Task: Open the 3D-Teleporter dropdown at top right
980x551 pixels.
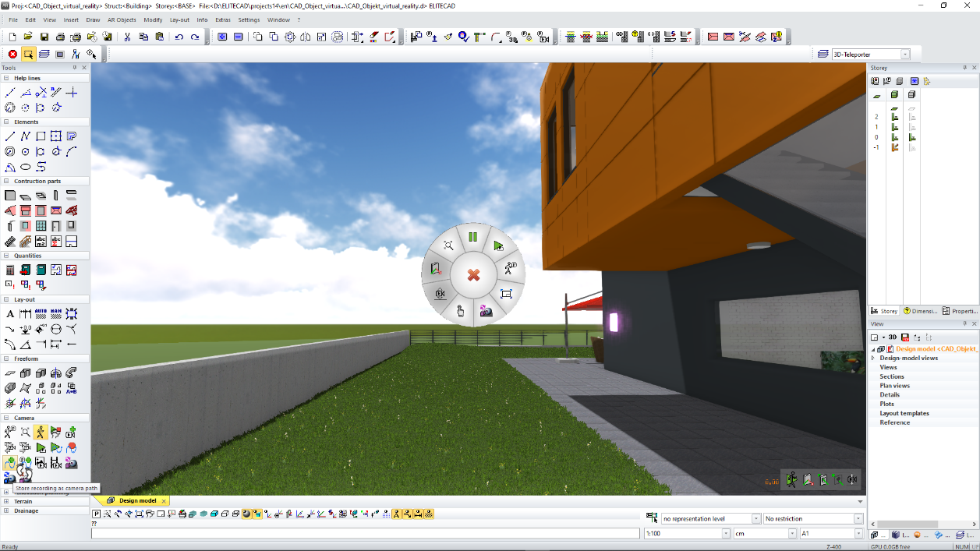Action: click(905, 54)
